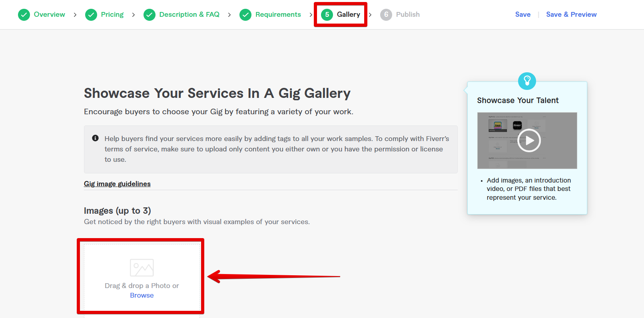Click Browse to upload a photo
644x318 pixels.
[x=142, y=295]
